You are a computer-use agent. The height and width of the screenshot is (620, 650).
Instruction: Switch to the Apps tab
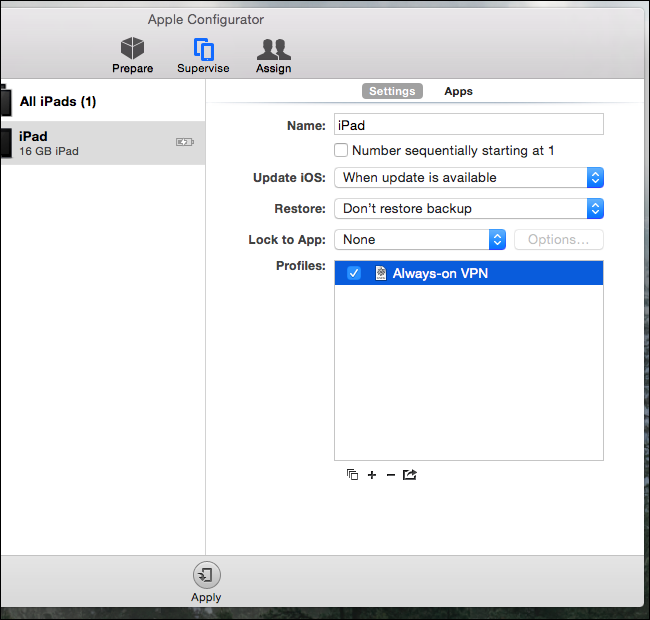click(458, 91)
